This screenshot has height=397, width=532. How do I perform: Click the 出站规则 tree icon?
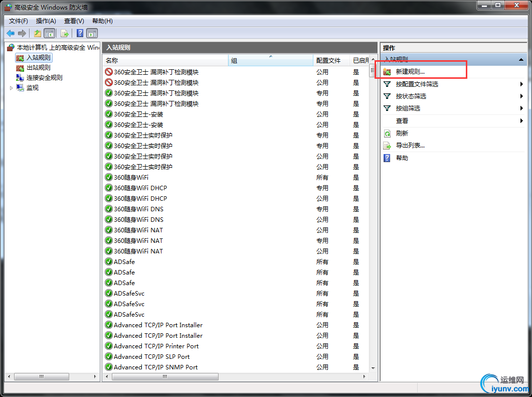[20, 68]
